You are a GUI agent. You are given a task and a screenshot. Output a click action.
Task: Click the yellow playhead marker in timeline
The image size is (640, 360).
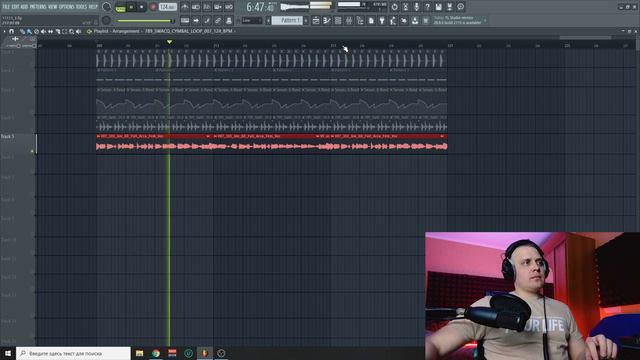[169, 42]
